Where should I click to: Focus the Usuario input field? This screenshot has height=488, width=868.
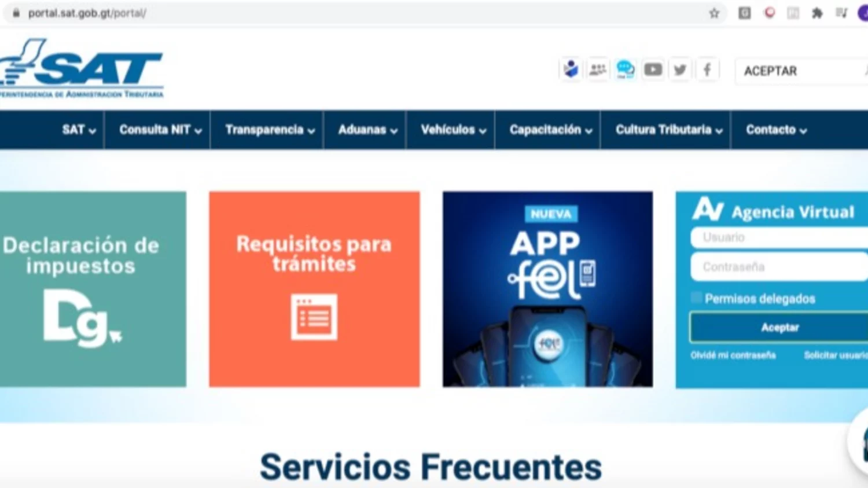coord(779,237)
